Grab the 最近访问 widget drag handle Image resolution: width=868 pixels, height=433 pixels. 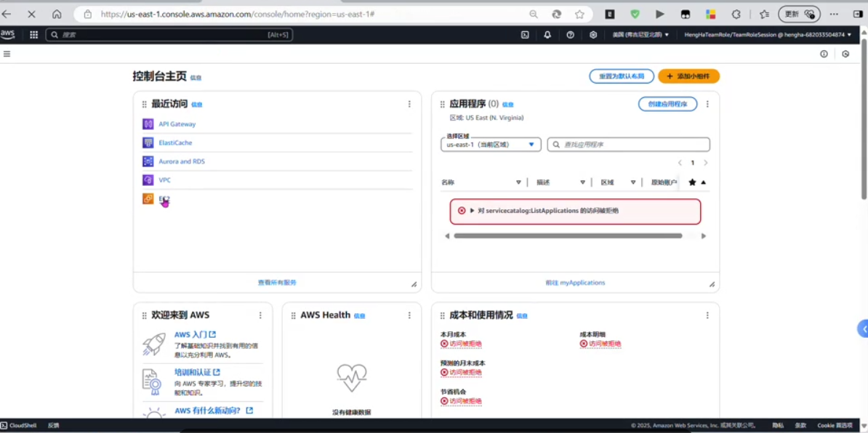(145, 104)
